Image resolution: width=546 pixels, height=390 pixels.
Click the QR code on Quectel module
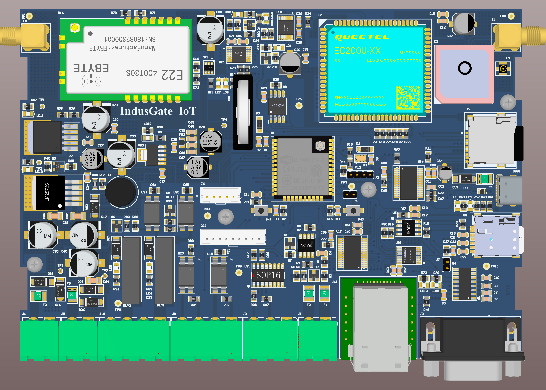pos(408,98)
